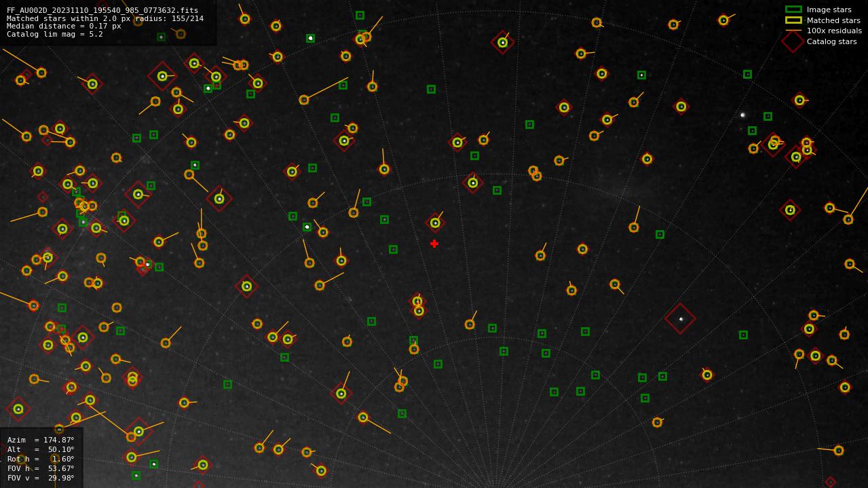
Task: Click the orange 100x residuals legend line
Action: pos(793,31)
